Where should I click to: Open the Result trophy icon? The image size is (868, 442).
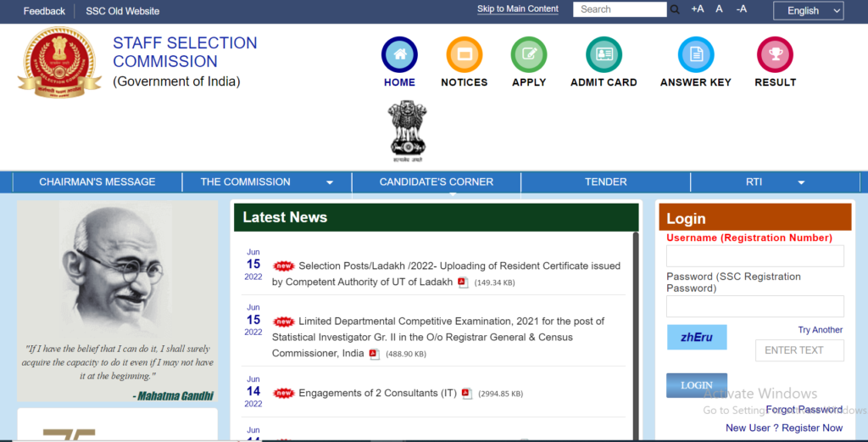775,54
